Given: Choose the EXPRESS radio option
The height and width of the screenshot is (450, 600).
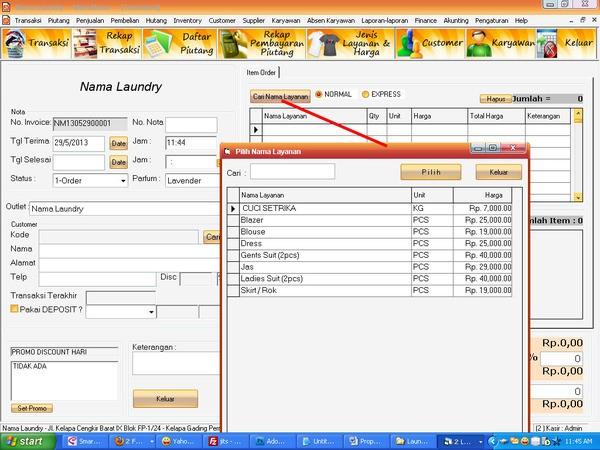Looking at the screenshot, I should pos(366,95).
